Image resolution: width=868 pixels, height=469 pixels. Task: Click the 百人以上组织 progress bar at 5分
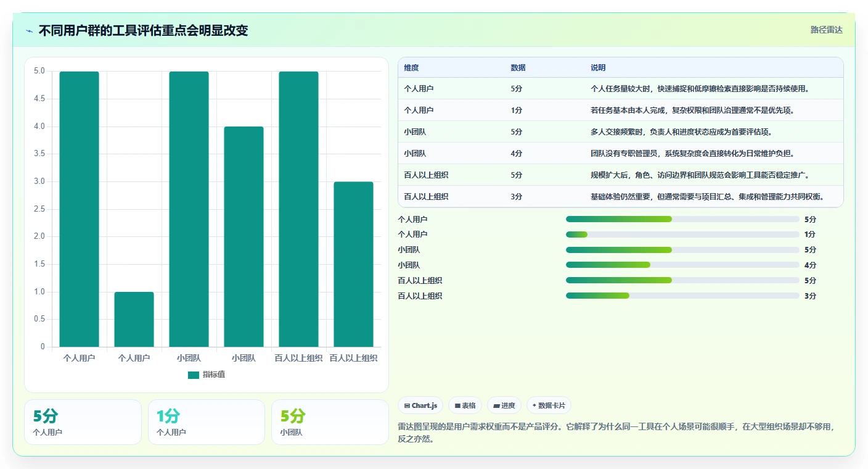tap(682, 281)
